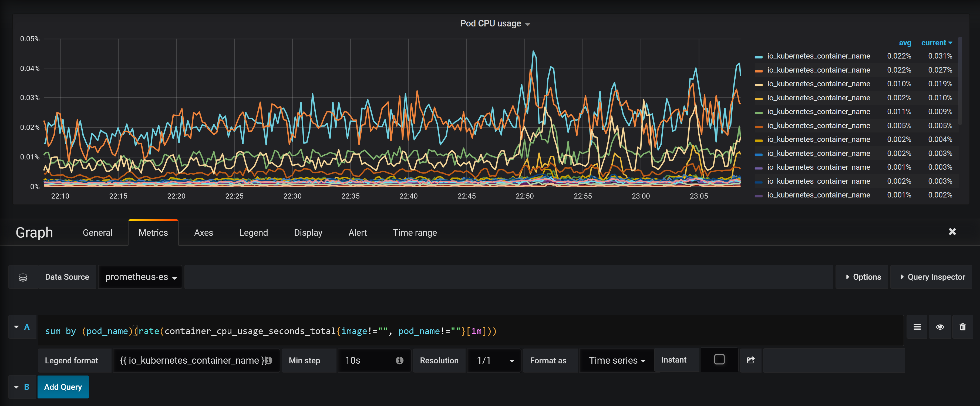Switch to the Alert tab

pyautogui.click(x=357, y=233)
